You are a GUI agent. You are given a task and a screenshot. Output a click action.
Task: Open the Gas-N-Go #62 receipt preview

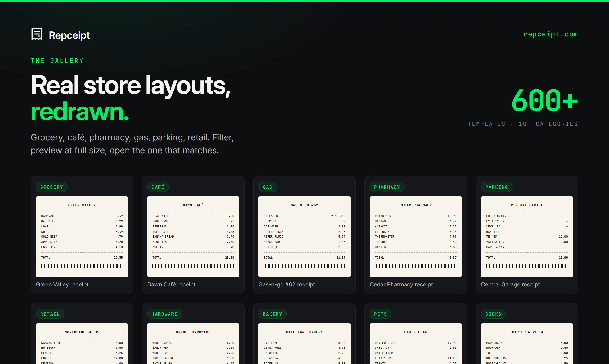click(x=304, y=236)
